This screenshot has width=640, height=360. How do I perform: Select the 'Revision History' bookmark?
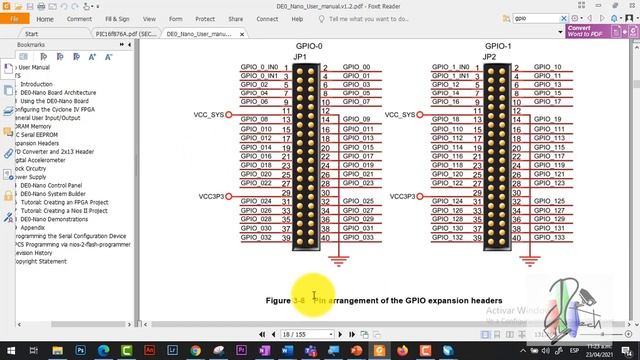click(34, 253)
